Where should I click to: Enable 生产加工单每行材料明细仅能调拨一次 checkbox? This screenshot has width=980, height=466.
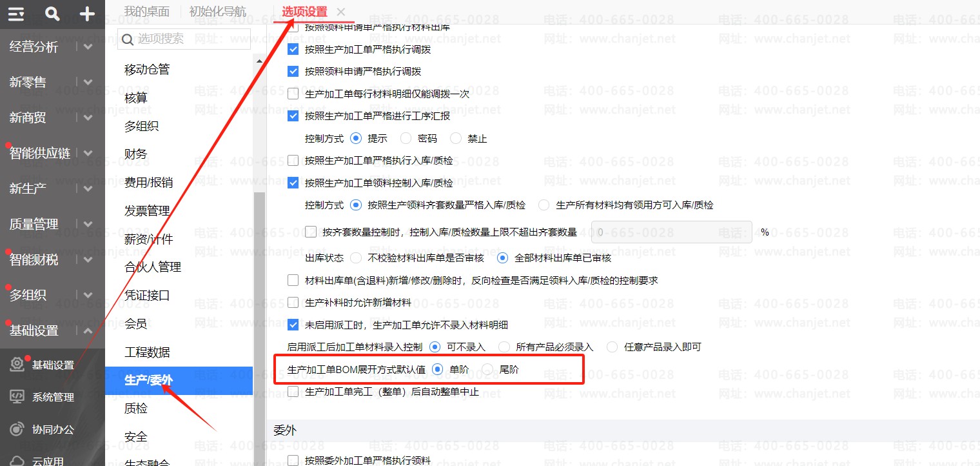(x=293, y=94)
